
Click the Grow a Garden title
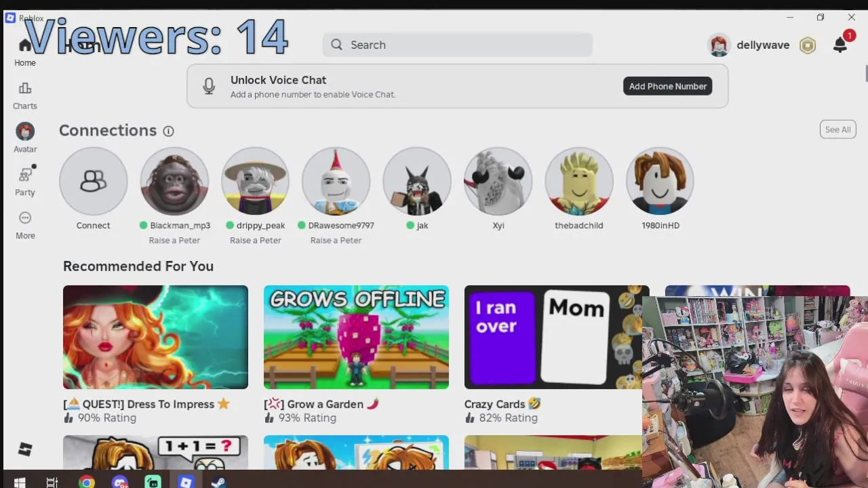[321, 405]
